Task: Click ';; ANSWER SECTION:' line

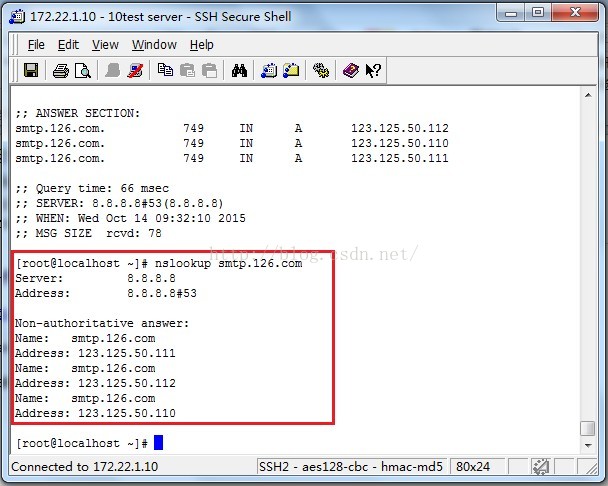Action: 78,113
